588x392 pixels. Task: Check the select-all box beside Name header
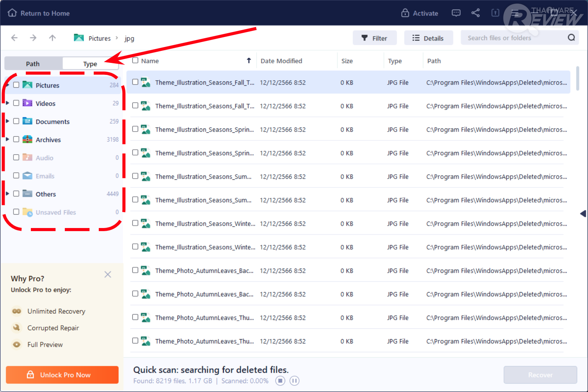tap(135, 60)
